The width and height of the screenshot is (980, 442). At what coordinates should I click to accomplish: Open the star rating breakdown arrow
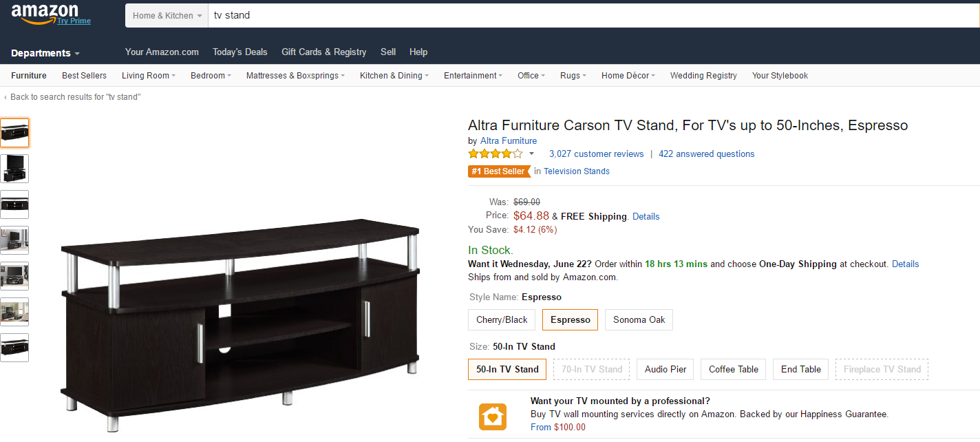pyautogui.click(x=531, y=154)
